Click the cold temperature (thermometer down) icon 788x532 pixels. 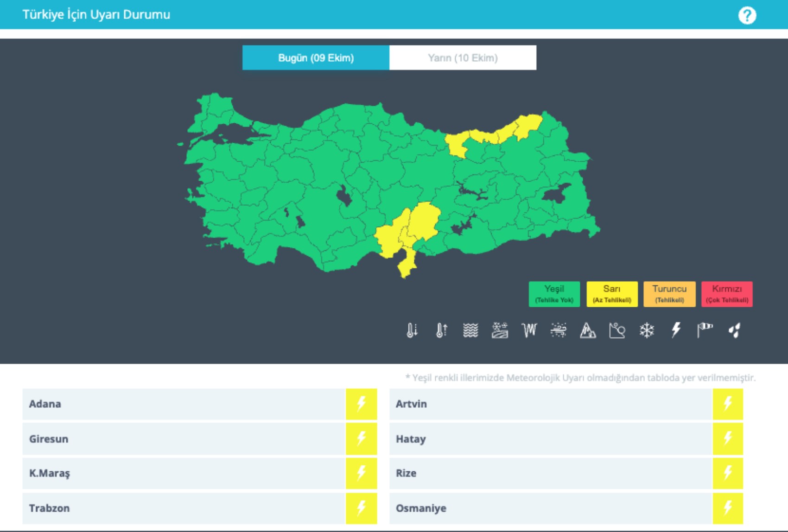coord(412,330)
